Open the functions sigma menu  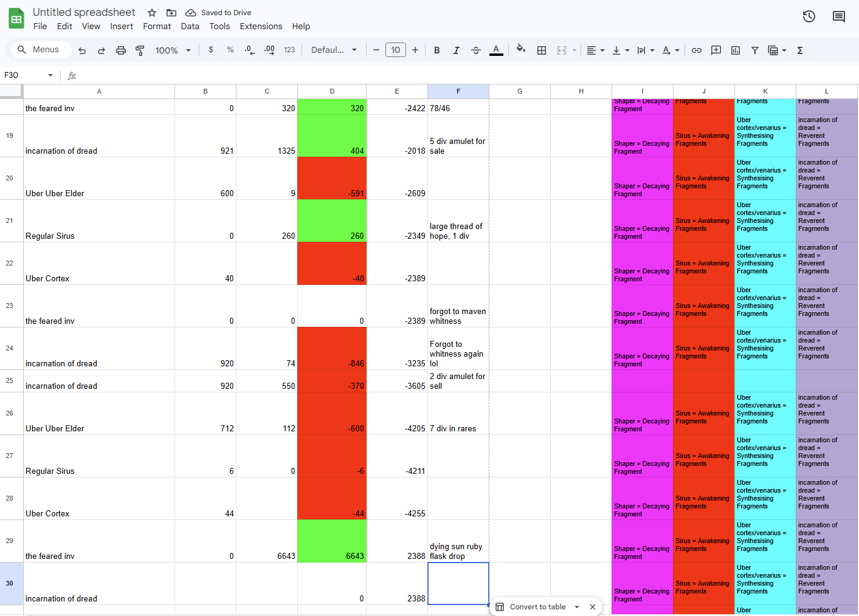800,50
